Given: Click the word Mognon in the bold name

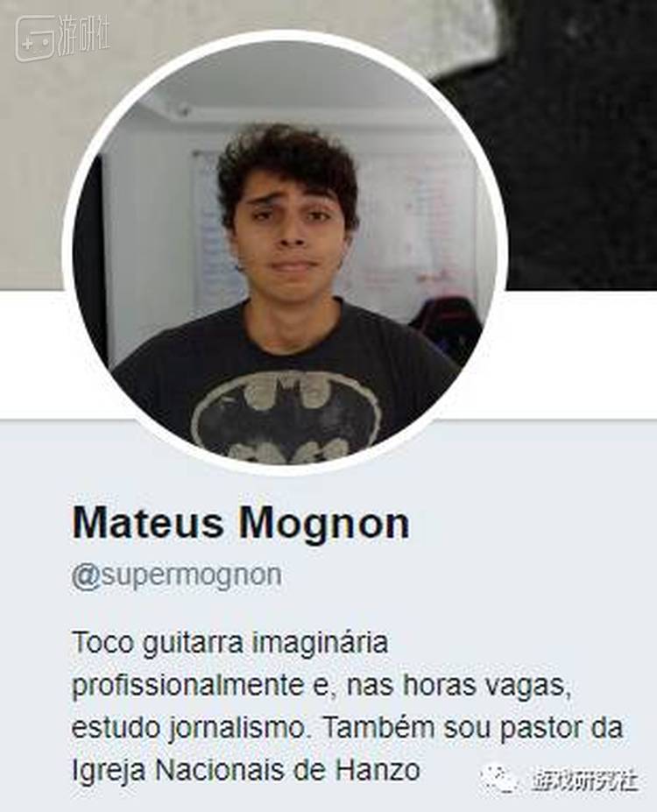Looking at the screenshot, I should pyautogui.click(x=324, y=523).
